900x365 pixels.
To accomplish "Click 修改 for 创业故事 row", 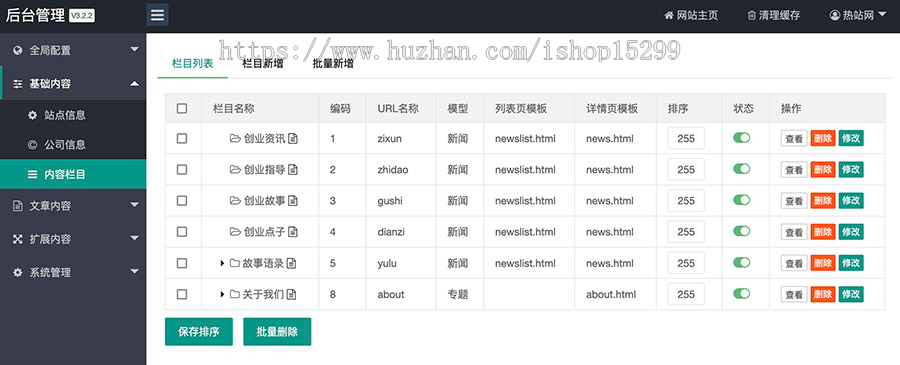I will tap(851, 200).
